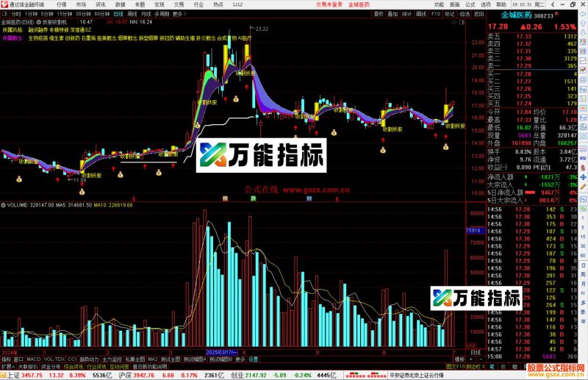
Task: Switch chart to 分时 period
Action: [x=16, y=14]
